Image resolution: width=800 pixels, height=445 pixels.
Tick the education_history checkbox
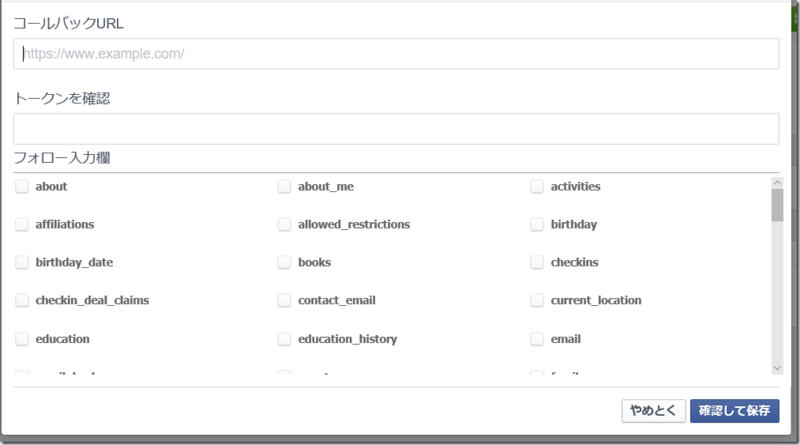point(284,339)
